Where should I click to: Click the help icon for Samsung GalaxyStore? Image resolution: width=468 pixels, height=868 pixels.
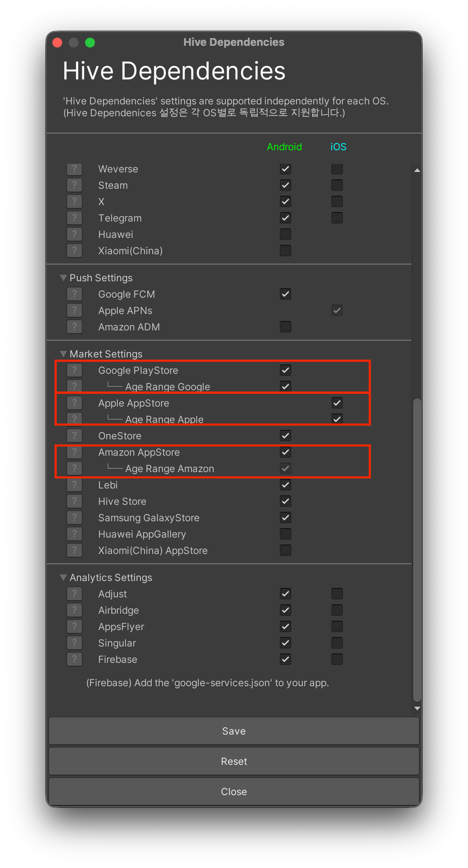point(74,518)
